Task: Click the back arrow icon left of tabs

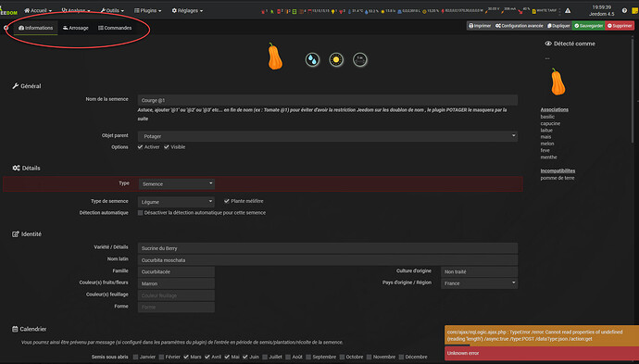Action: pos(6,28)
